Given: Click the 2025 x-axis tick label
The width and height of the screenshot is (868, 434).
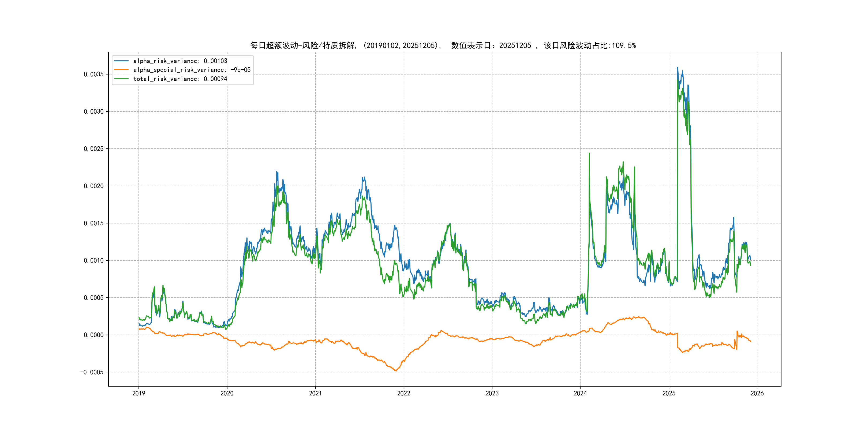Looking at the screenshot, I should click(x=669, y=393).
